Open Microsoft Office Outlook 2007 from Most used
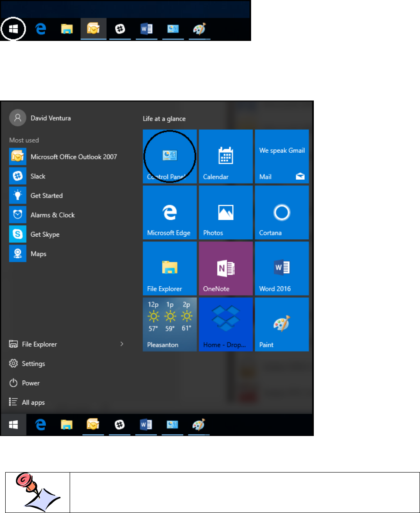 pos(63,157)
